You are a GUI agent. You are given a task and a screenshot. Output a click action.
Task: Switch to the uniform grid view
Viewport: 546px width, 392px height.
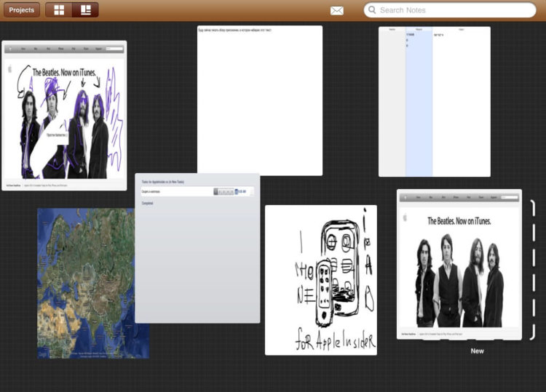click(x=59, y=10)
